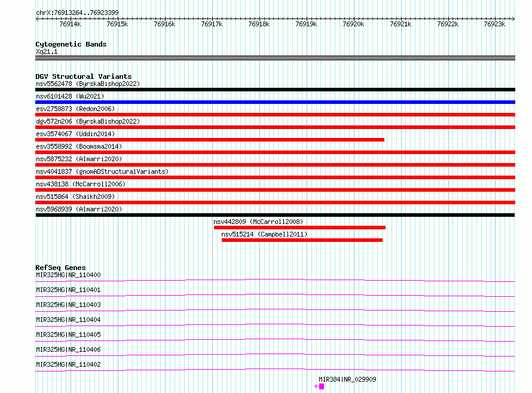This screenshot has width=532, height=393.
Task: Click the blue nsv6101428 variant bar
Action: (275, 102)
